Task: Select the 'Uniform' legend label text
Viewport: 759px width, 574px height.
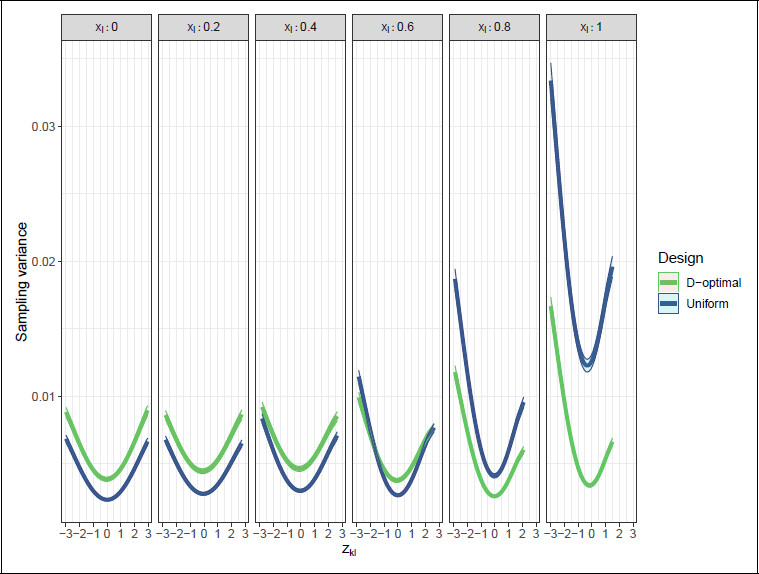Action: [x=708, y=303]
